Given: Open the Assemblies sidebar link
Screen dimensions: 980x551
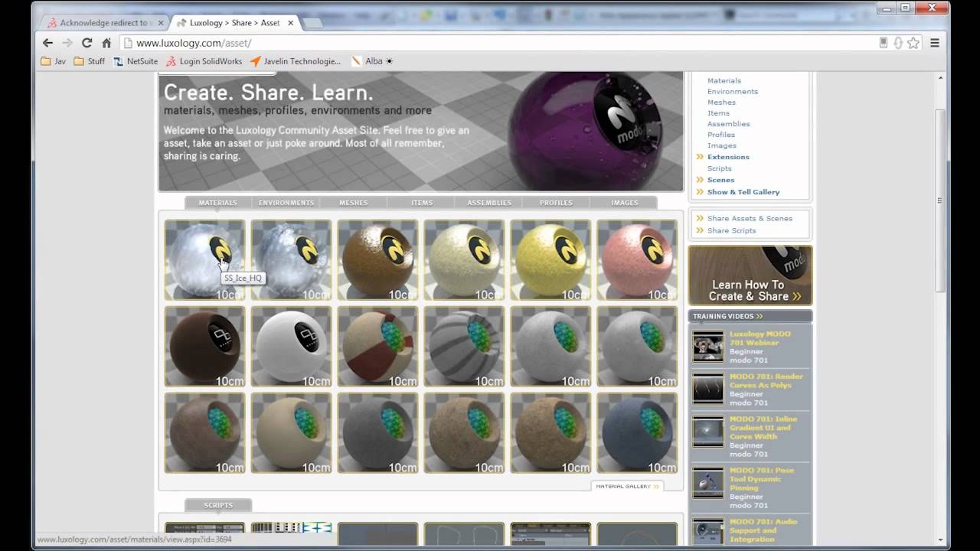Looking at the screenshot, I should coord(728,123).
